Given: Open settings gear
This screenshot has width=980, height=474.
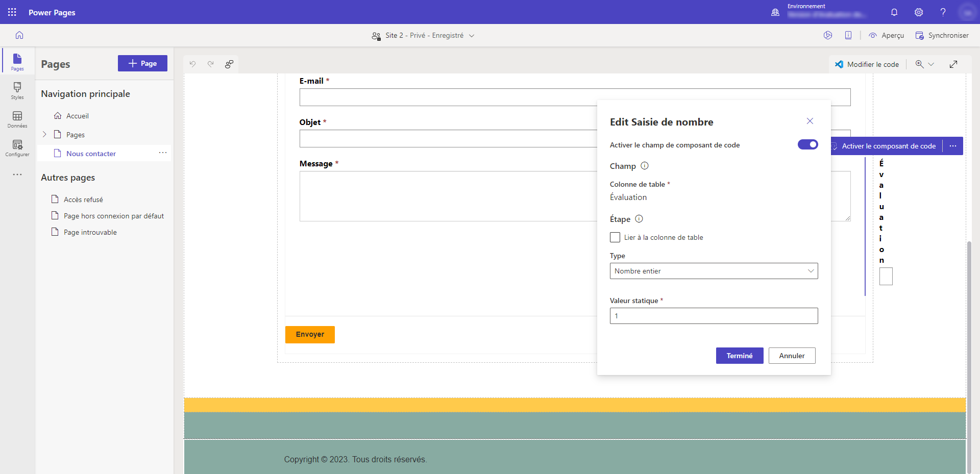Looking at the screenshot, I should click(x=919, y=12).
